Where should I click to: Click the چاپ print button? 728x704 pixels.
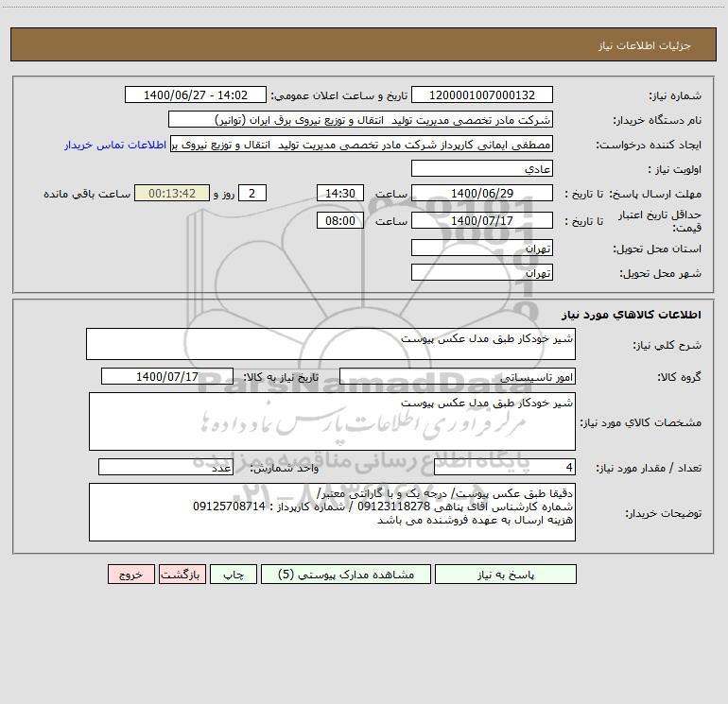(234, 575)
